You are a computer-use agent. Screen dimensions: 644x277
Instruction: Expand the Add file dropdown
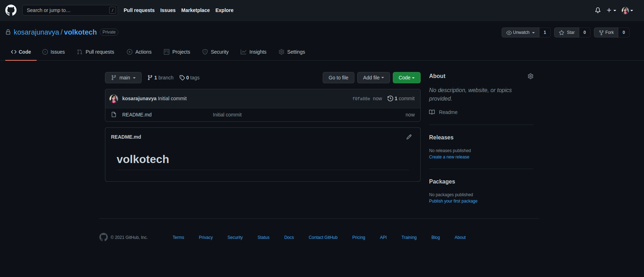click(373, 78)
